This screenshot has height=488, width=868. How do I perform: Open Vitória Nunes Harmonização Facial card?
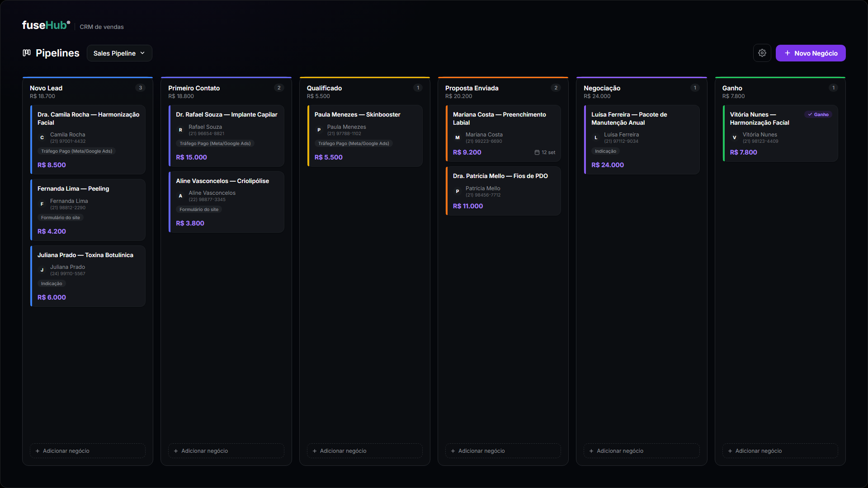(x=780, y=133)
